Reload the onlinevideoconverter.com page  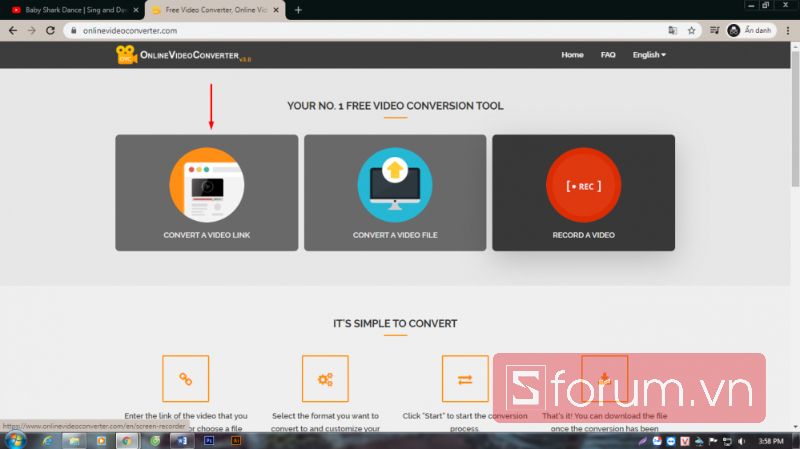[50, 31]
